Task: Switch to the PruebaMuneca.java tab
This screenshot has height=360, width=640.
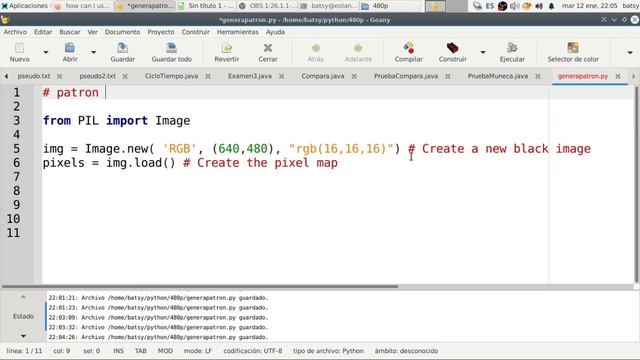Action: pos(498,76)
